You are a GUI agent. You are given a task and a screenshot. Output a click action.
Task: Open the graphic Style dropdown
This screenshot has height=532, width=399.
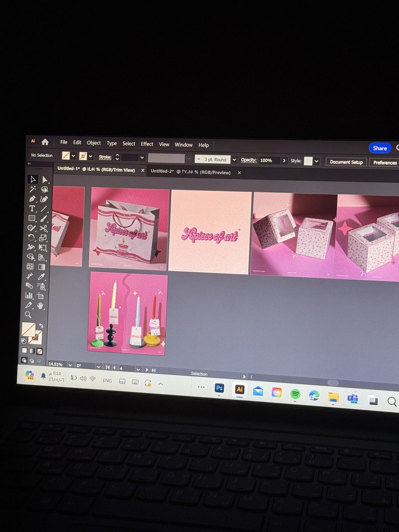click(317, 161)
